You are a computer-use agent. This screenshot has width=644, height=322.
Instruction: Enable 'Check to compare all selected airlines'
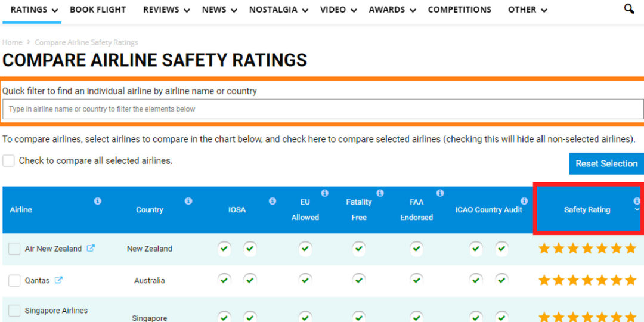pyautogui.click(x=8, y=161)
